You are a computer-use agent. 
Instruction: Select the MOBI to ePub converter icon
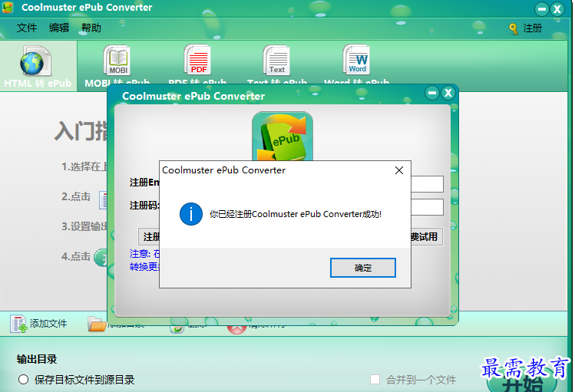(x=117, y=61)
